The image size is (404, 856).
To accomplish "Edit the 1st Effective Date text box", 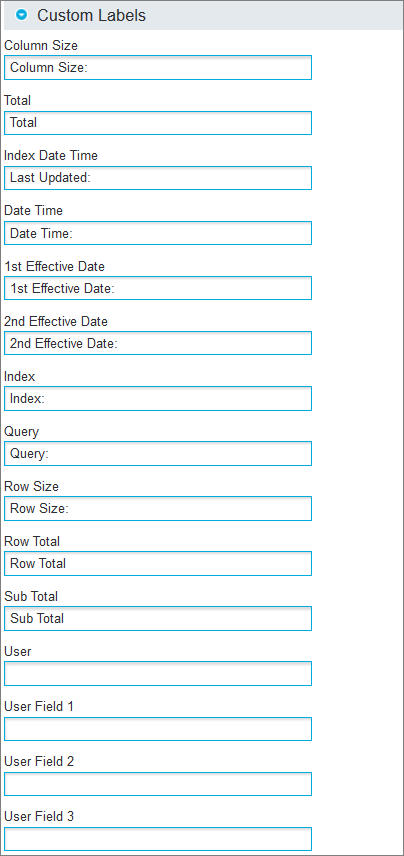I will (158, 288).
